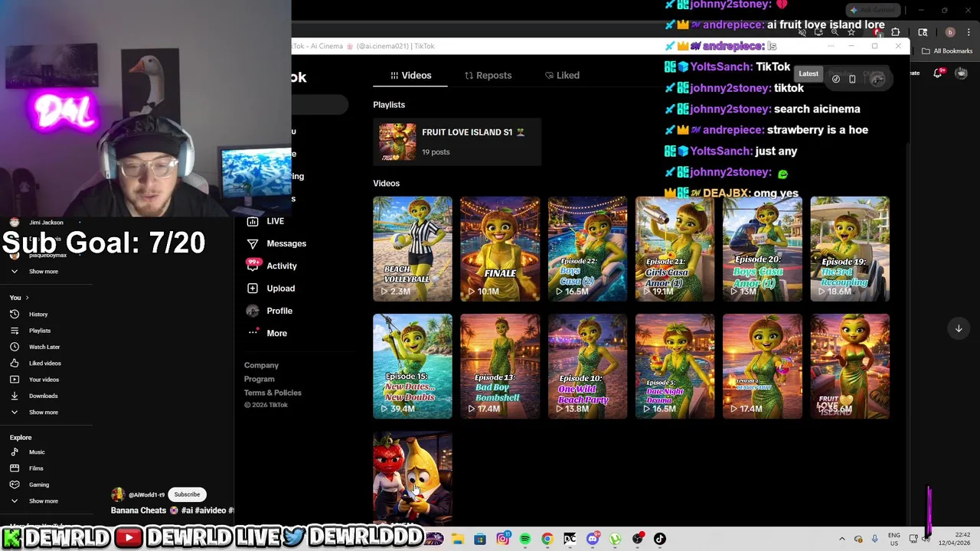Viewport: 980px width, 551px height.
Task: Play Episode 10 One Wild Beach Party
Action: point(587,366)
